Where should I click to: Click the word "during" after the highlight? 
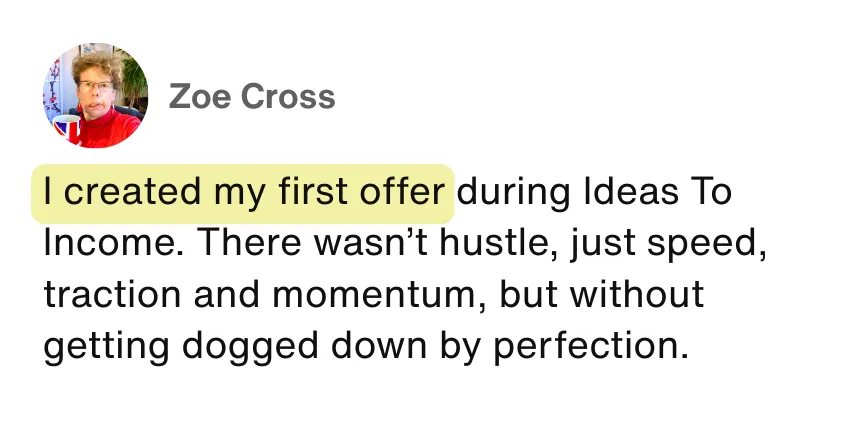(513, 194)
